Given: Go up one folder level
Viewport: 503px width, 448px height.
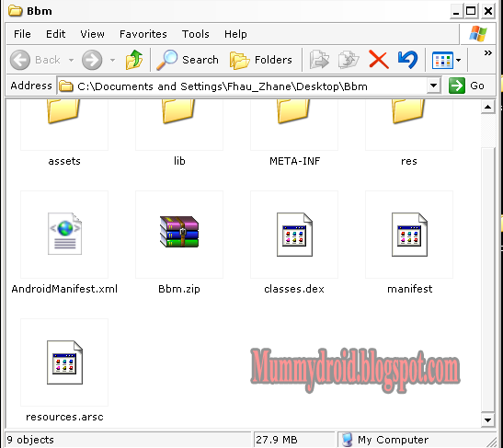Looking at the screenshot, I should pos(134,60).
